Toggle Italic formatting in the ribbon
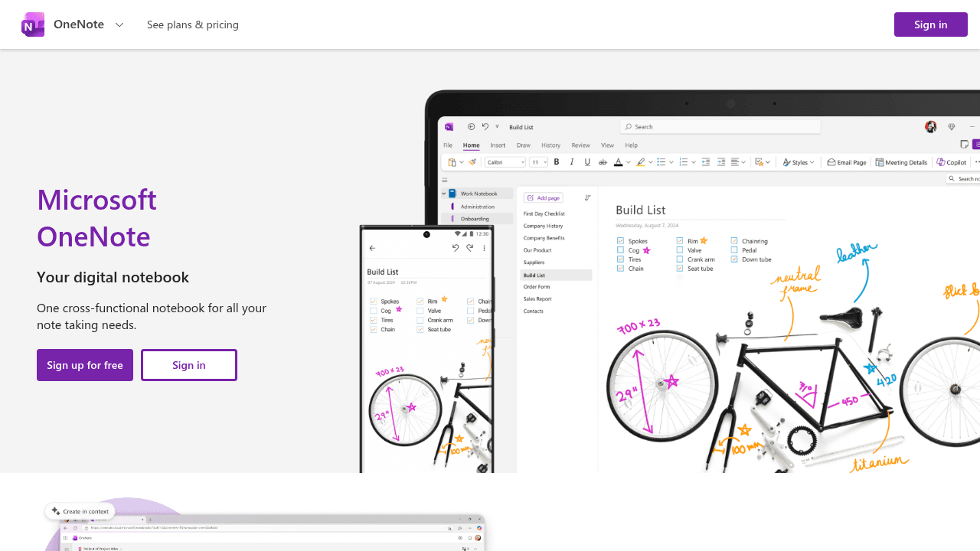This screenshot has height=551, width=980. tap(572, 162)
